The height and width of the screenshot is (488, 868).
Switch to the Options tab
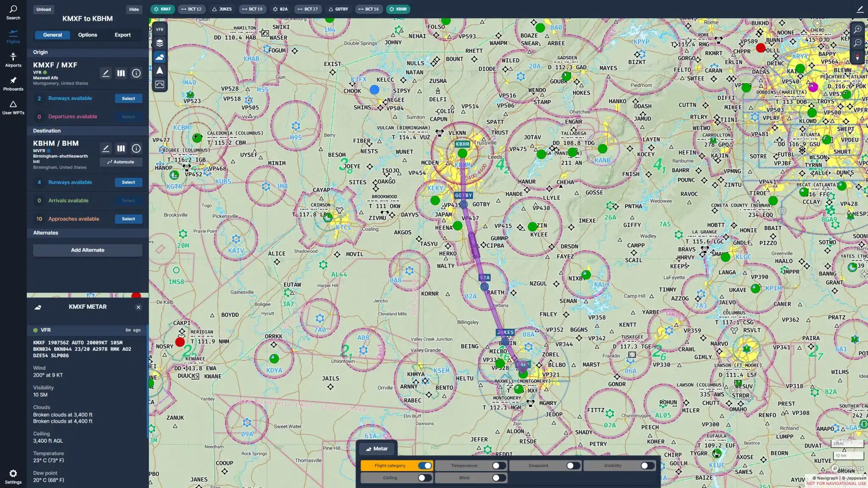point(87,35)
